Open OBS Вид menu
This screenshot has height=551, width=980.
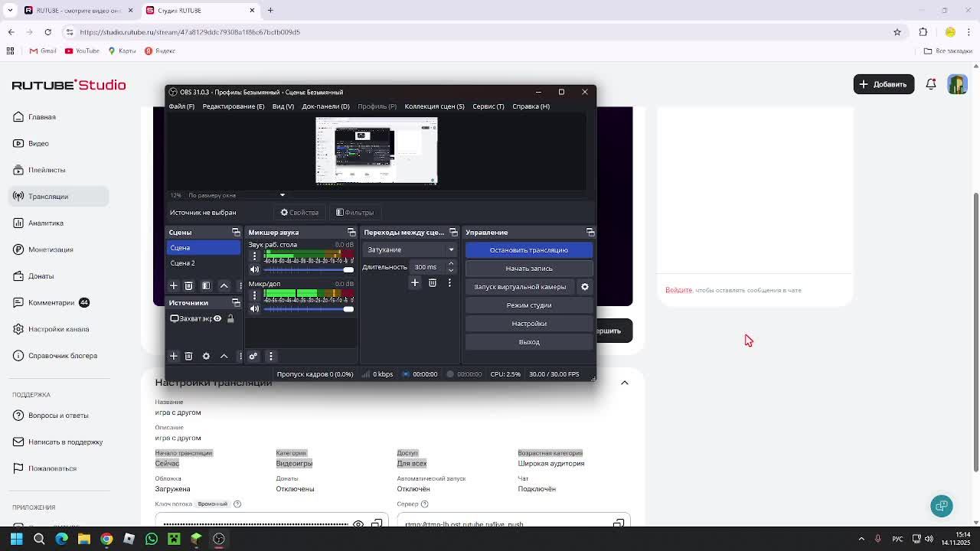coord(283,106)
